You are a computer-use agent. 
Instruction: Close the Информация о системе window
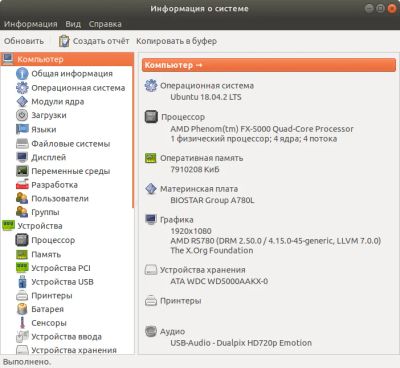point(392,8)
